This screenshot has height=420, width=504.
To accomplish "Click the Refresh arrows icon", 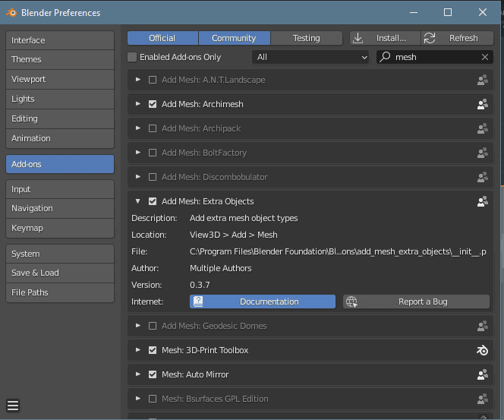I will click(430, 38).
